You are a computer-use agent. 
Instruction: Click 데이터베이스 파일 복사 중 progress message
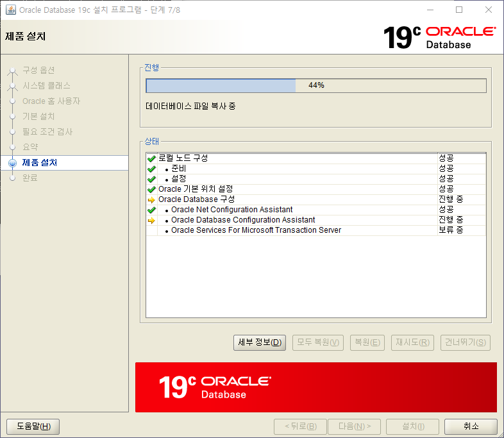tap(190, 106)
